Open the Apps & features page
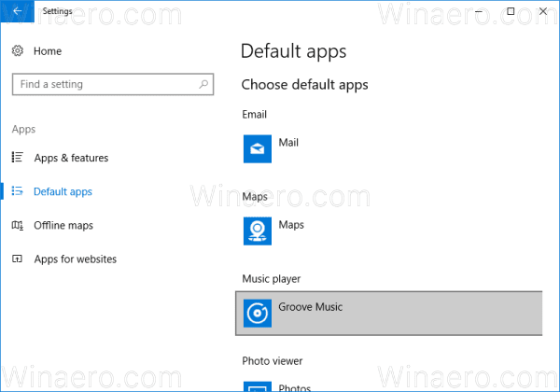The image size is (560, 392). [x=71, y=158]
